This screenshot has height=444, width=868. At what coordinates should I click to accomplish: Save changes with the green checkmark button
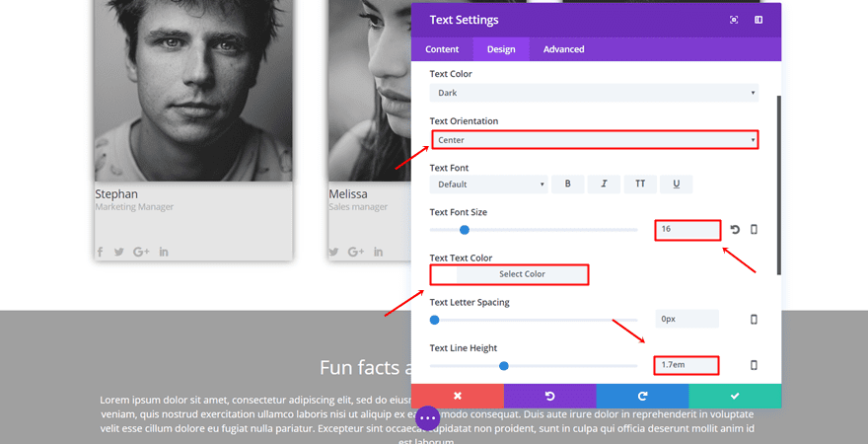click(x=735, y=396)
